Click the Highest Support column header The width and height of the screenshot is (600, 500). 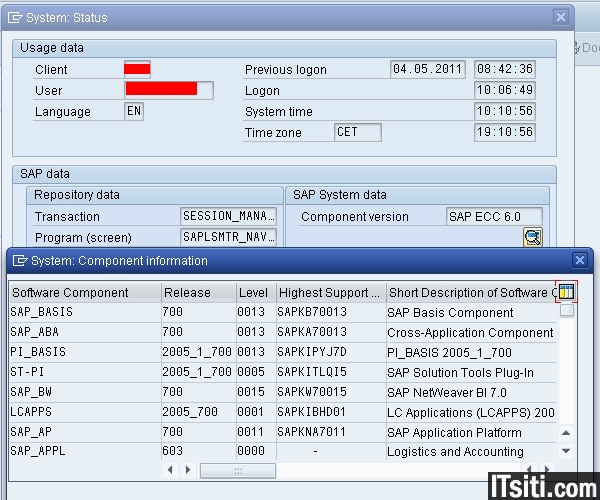coord(331,293)
